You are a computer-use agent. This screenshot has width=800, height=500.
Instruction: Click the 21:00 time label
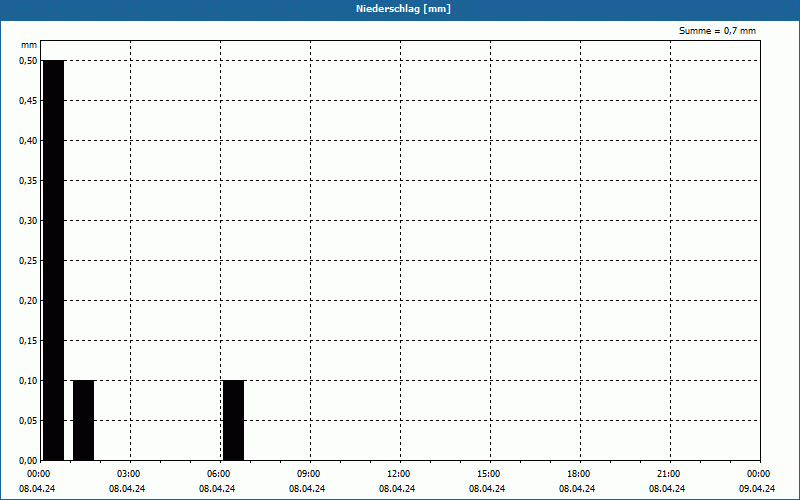tap(668, 474)
